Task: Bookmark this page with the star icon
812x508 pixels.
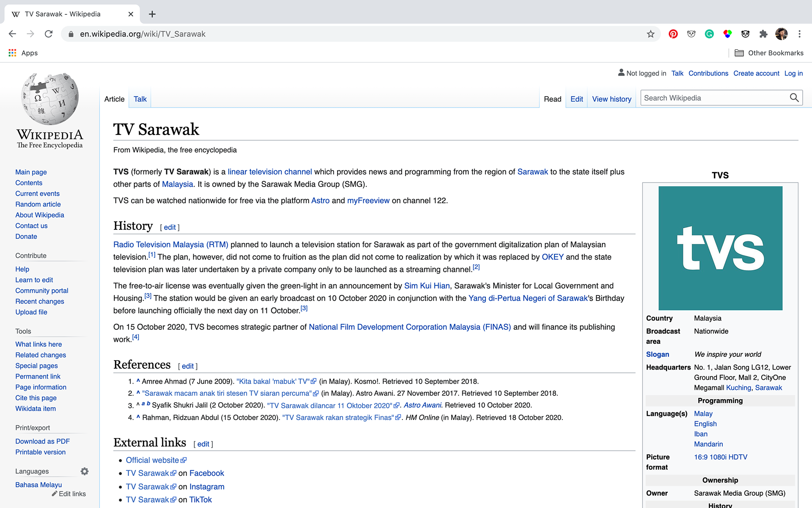Action: click(650, 34)
